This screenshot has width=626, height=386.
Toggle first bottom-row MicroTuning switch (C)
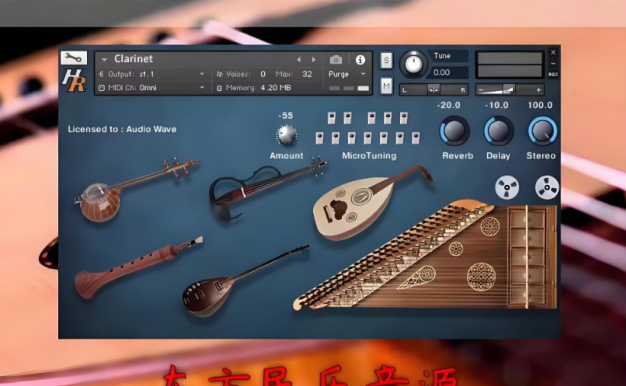[x=319, y=138]
